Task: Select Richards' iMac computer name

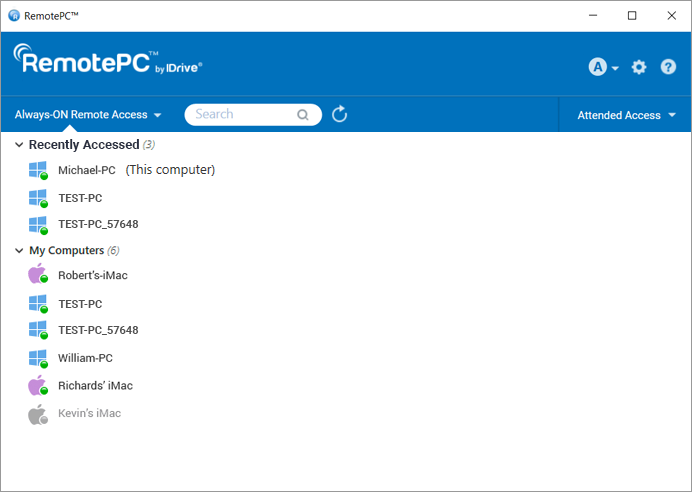Action: coord(95,386)
